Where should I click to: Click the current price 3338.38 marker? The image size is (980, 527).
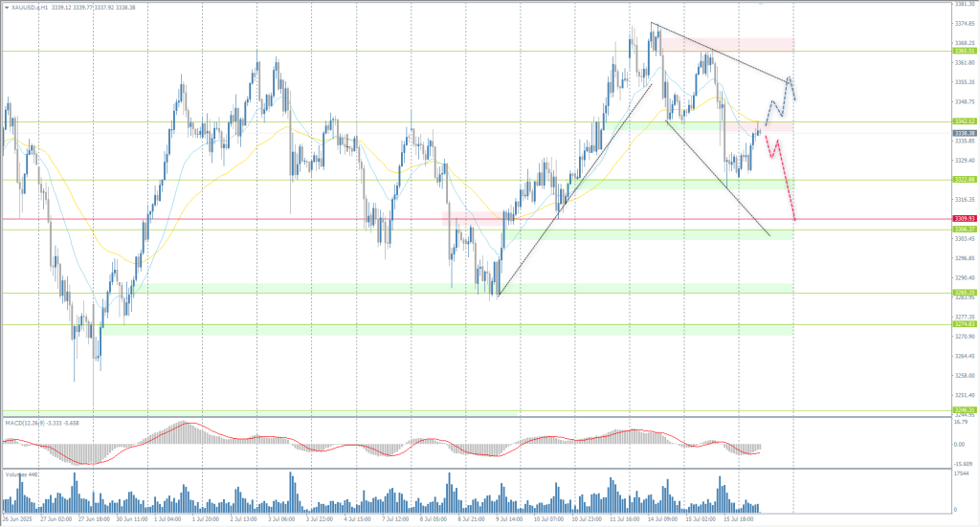[964, 133]
